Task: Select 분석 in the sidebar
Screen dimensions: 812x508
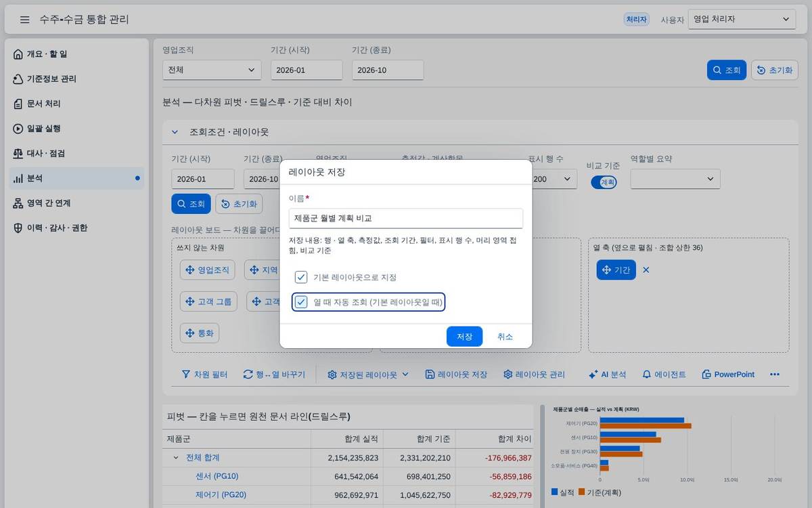Action: pyautogui.click(x=76, y=178)
